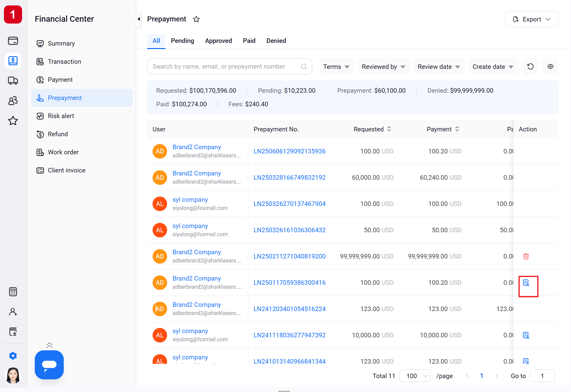Go to the next page arrow
The height and width of the screenshot is (392, 571).
tap(496, 376)
